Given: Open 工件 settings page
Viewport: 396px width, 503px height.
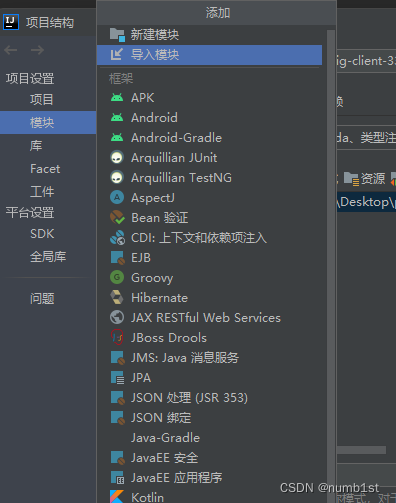Looking at the screenshot, I should coord(48,191).
